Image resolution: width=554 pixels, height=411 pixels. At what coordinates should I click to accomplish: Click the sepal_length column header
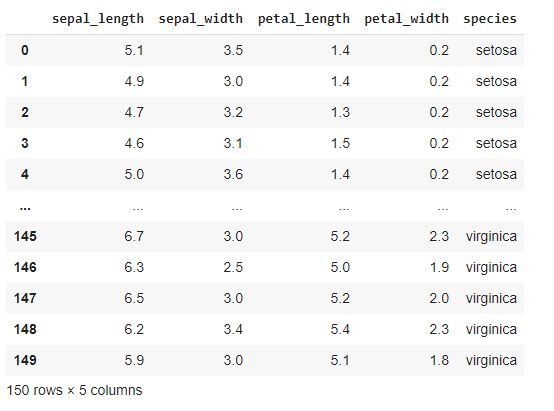tap(98, 19)
